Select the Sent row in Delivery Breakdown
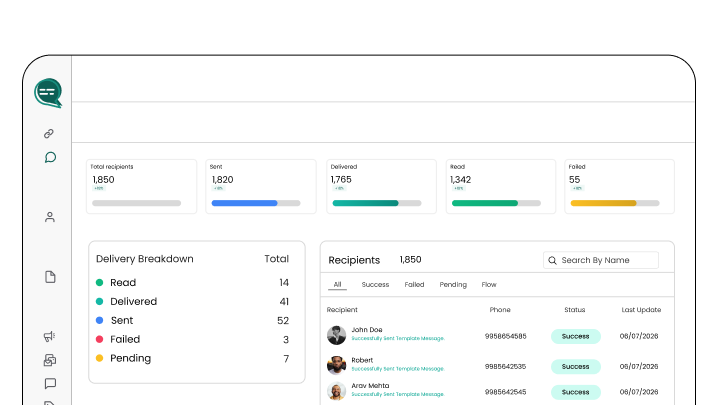 pos(192,320)
